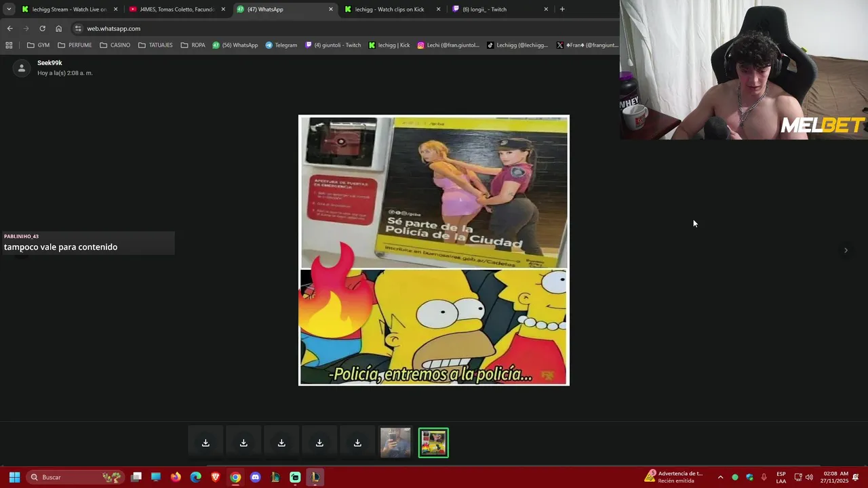
Task: Switch the ESP LAA input language
Action: click(781, 477)
